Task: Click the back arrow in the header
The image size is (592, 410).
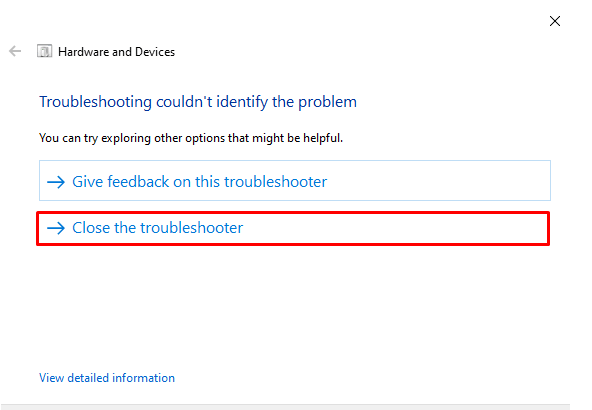Action: click(15, 51)
